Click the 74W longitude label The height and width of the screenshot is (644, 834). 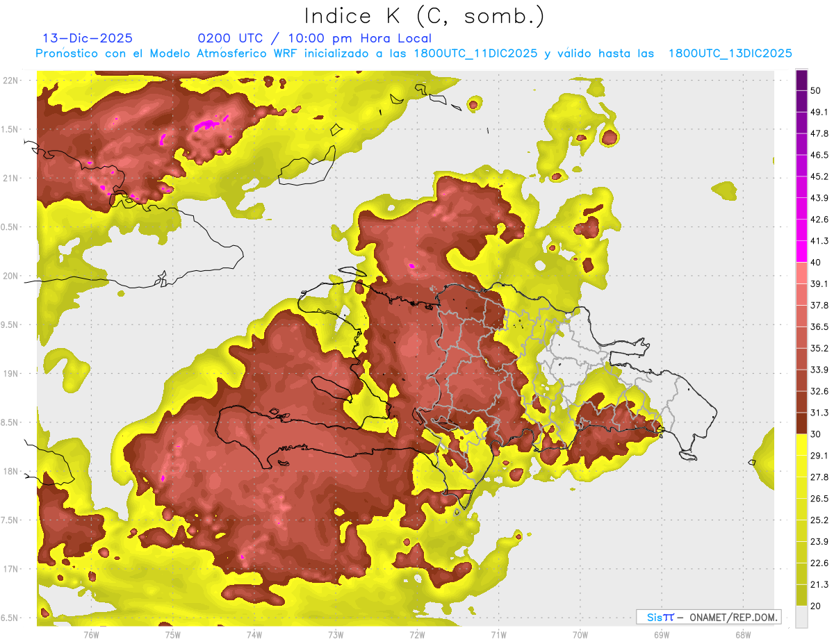click(x=254, y=634)
